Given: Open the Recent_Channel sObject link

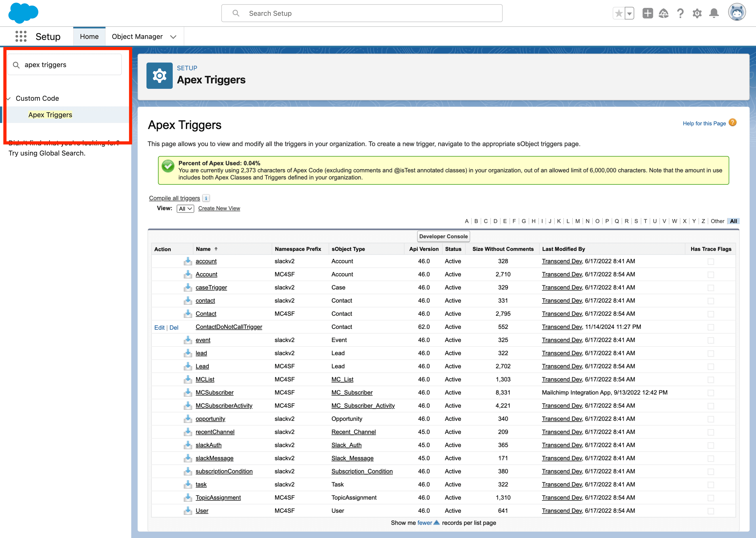Looking at the screenshot, I should (354, 432).
